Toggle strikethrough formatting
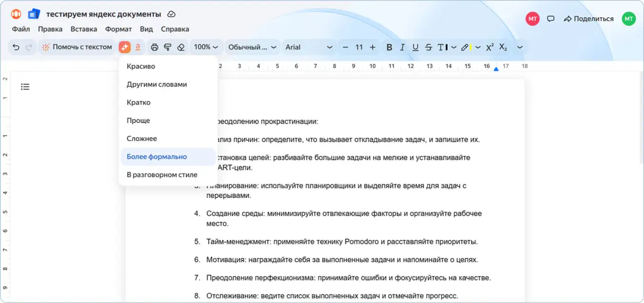This screenshot has width=644, height=303. click(429, 47)
